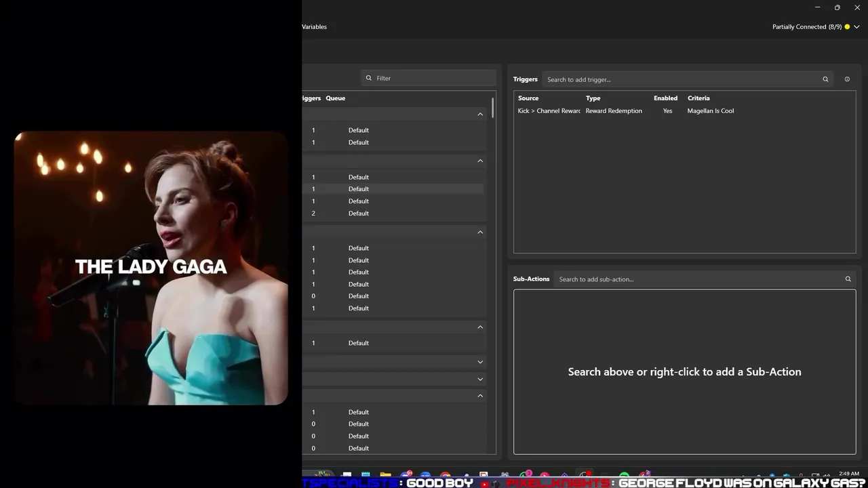Screen dimensions: 868x488
Task: Expand the upper of the two collapsed groups
Action: [480, 362]
